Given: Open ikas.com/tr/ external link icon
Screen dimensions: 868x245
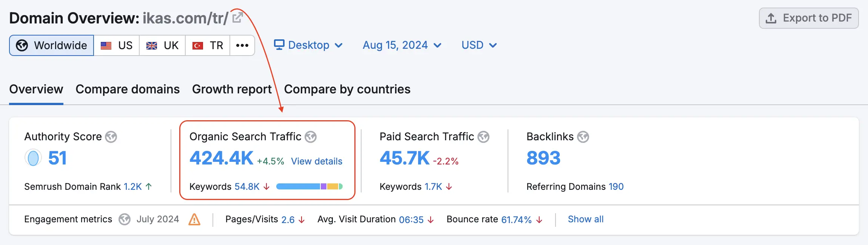Looking at the screenshot, I should click(x=237, y=18).
